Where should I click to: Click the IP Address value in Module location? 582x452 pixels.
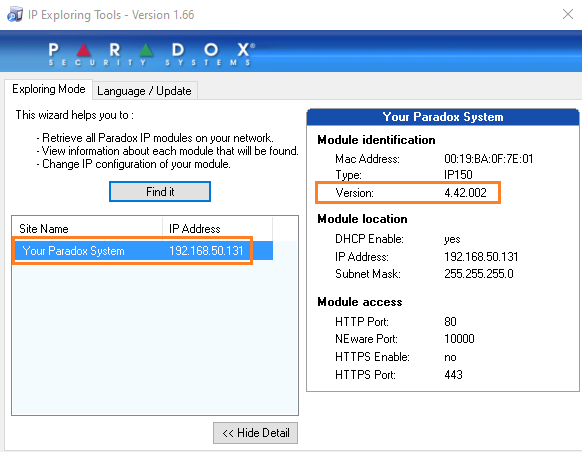(481, 256)
